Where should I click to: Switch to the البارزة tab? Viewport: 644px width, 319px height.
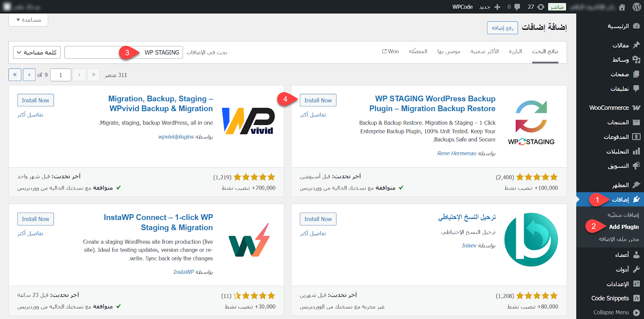[x=515, y=52]
